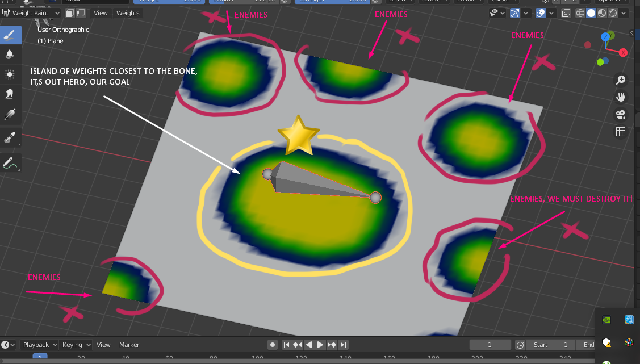Viewport: 640px width, 364px height.
Task: Open the Weights menu
Action: pos(128,13)
